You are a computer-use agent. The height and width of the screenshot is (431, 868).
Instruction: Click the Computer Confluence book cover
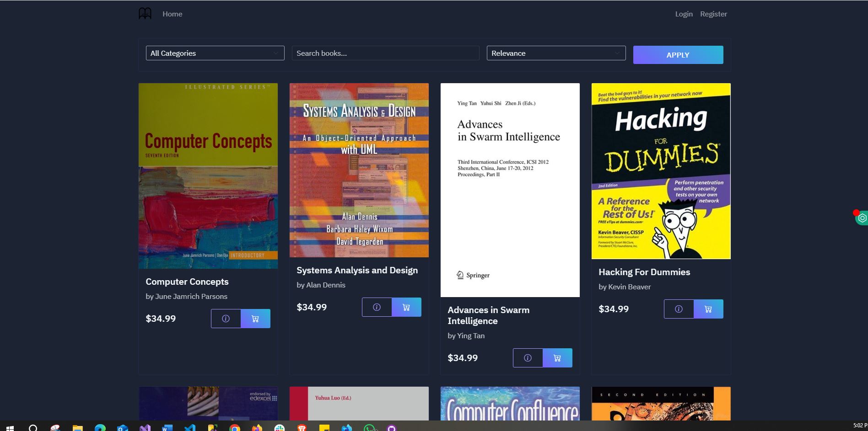[510, 404]
